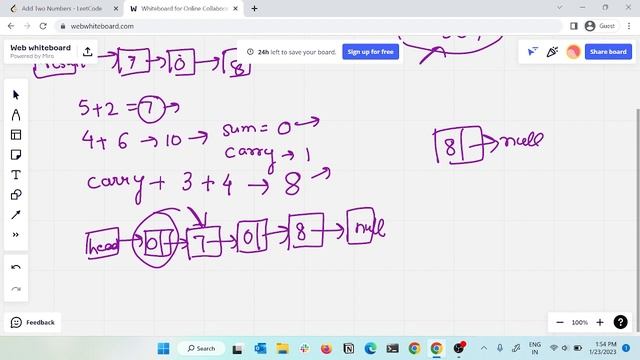Select the pen drawing tool

16,115
